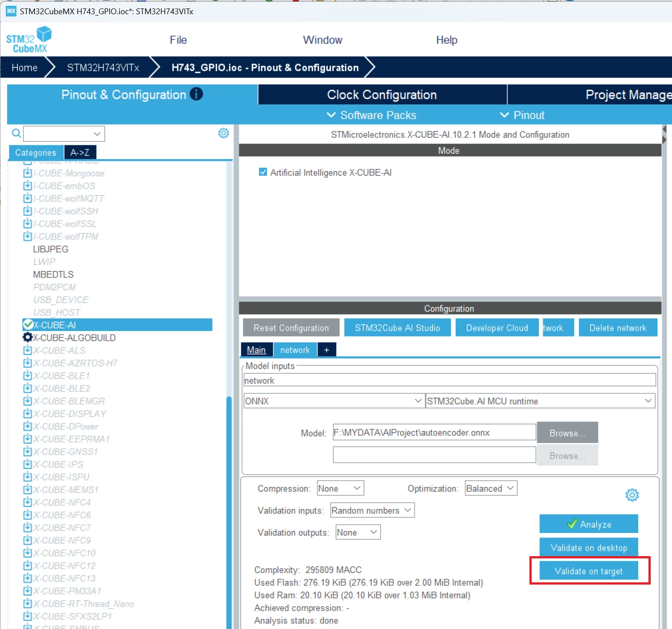Viewport: 672px width, 629px height.
Task: Click download icon for X-CUBE-NFC4
Action: [x=28, y=502]
